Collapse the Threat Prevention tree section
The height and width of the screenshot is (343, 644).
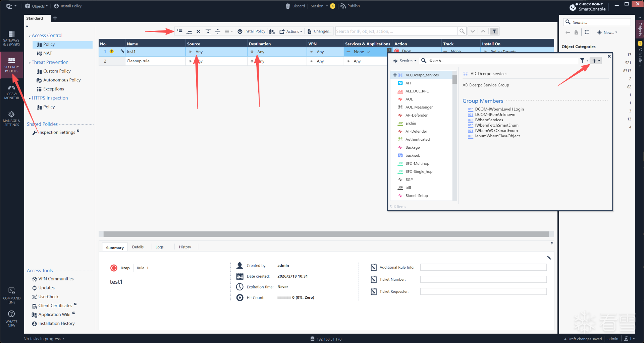click(30, 63)
